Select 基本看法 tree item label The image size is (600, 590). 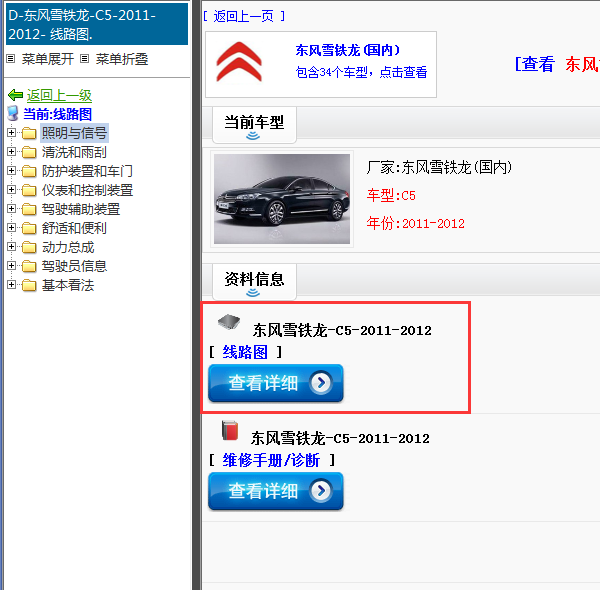tap(68, 285)
